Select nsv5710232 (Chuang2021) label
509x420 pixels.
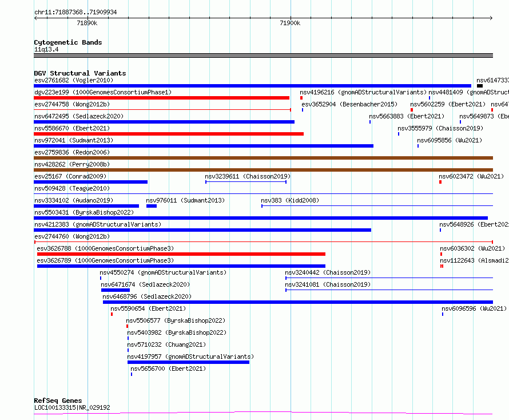tap(166, 344)
